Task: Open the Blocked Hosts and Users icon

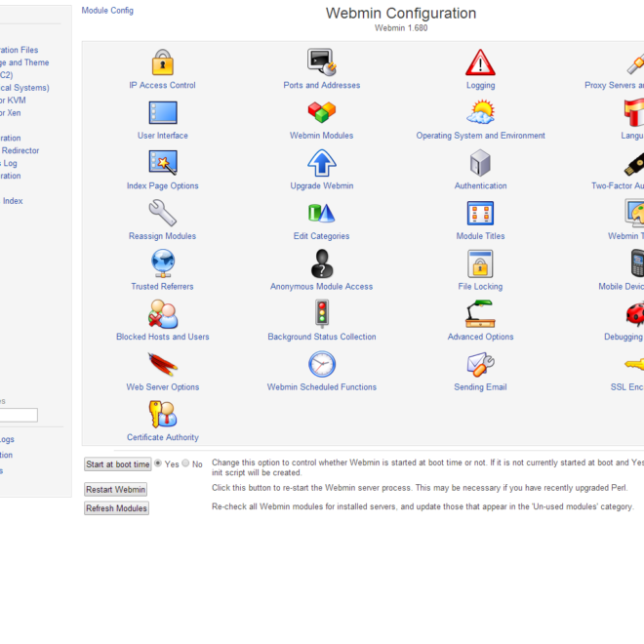Action: coord(163,314)
